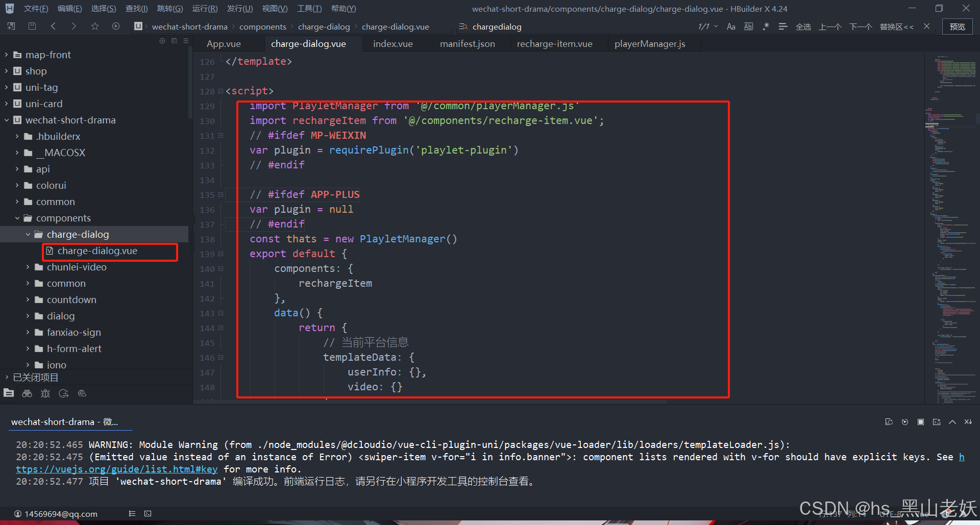The width and height of the screenshot is (980, 525).
Task: Collapse the components folder in project tree
Action: 17,218
